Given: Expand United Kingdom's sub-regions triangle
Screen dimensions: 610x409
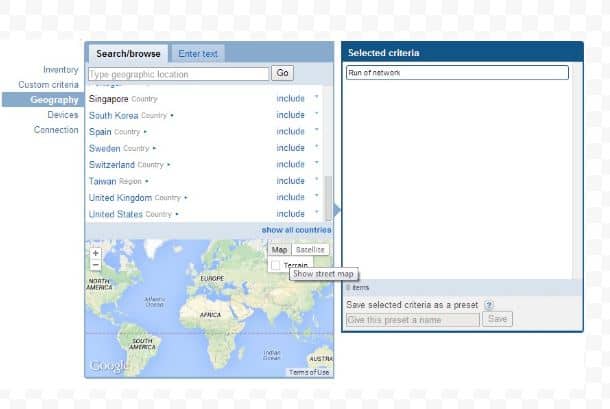Looking at the screenshot, I should point(186,198).
